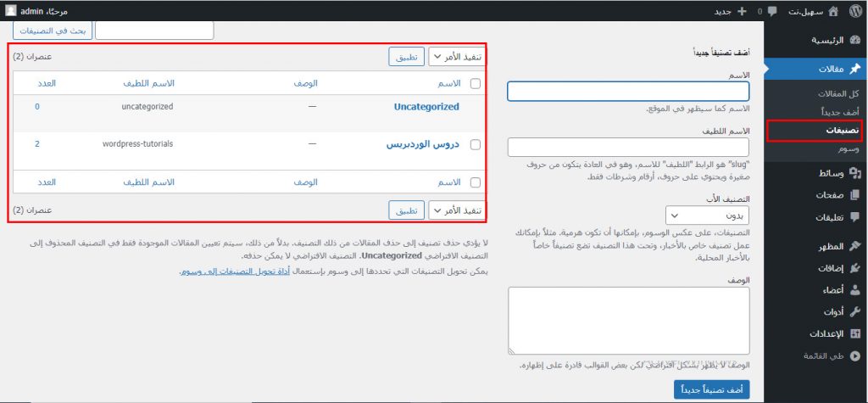Check the دروس الوردبريس category checkbox
868x403 pixels.
pos(475,145)
